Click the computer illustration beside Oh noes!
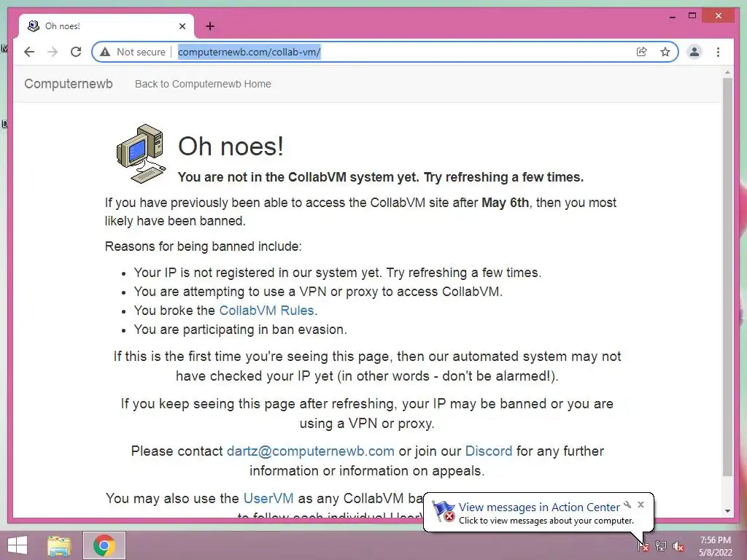Screen dimensions: 747x560 point(142,154)
